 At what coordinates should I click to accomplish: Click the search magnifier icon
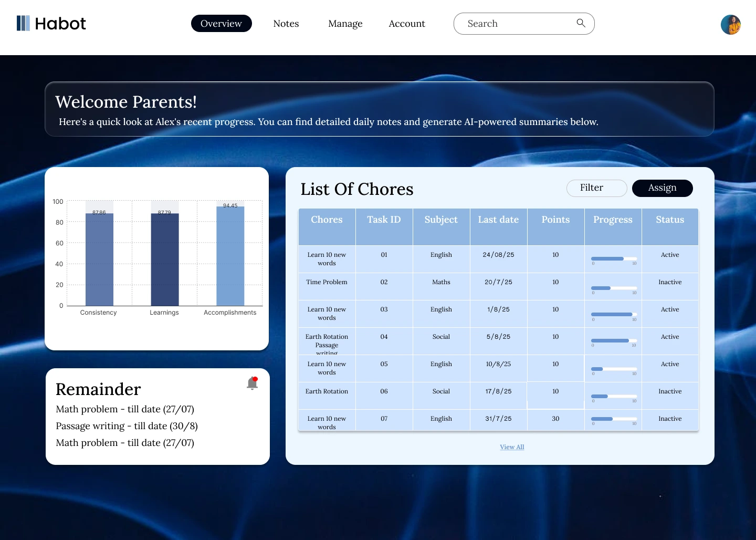coord(581,23)
